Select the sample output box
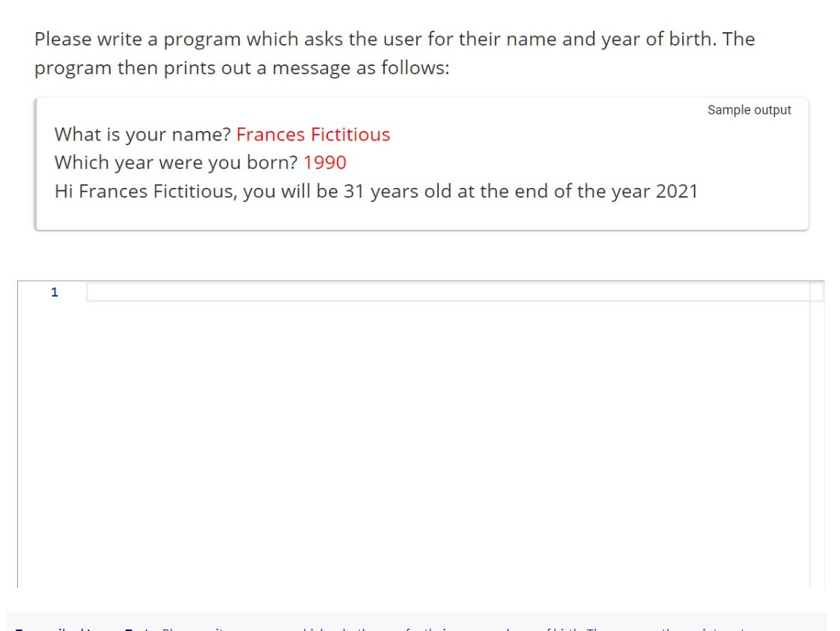This screenshot has width=840, height=631. pyautogui.click(x=419, y=163)
